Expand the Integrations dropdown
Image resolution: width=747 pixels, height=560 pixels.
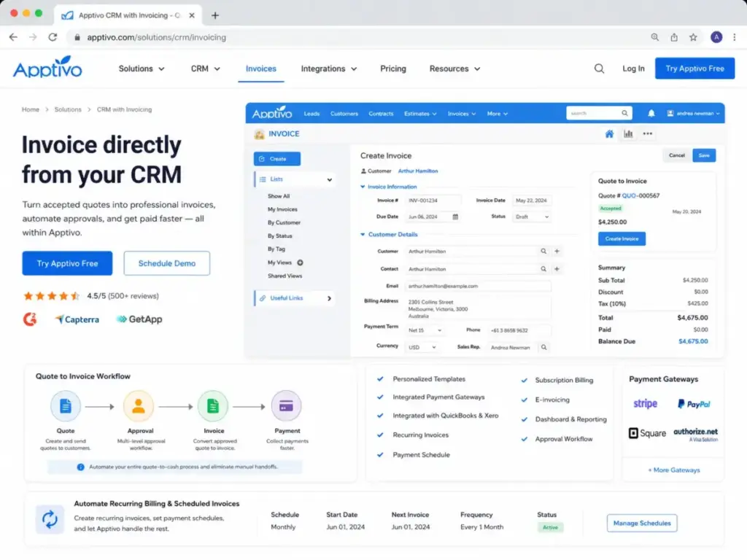coord(329,69)
